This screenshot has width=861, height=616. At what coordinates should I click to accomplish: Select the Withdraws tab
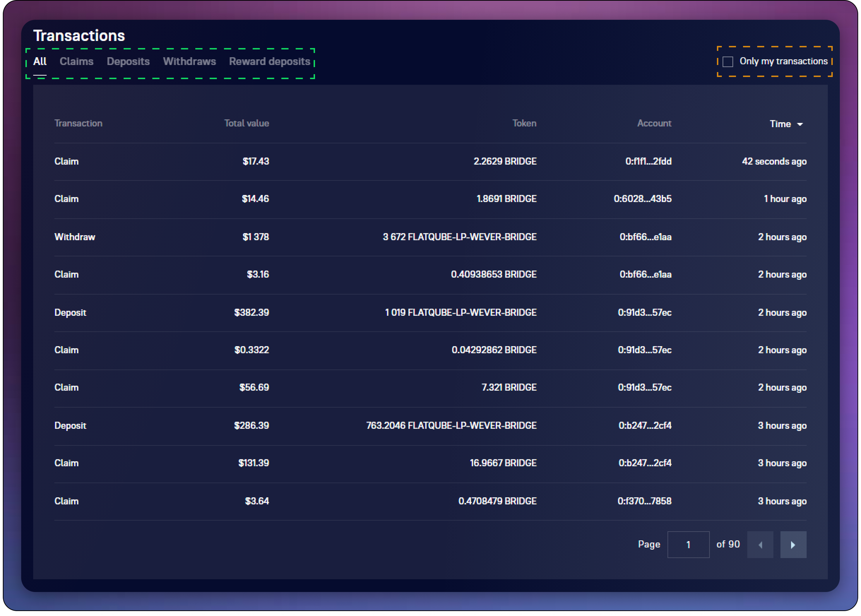point(189,61)
